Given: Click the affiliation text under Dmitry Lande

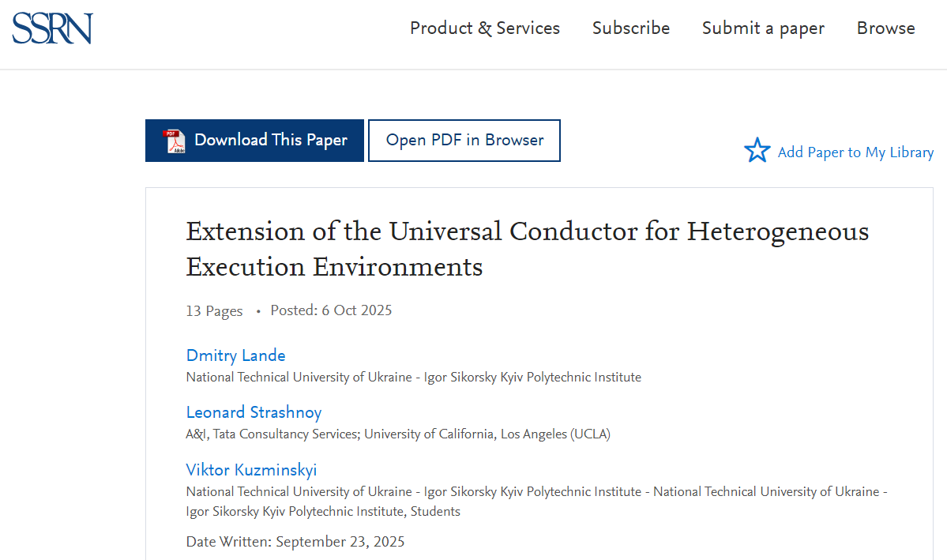Looking at the screenshot, I should (x=413, y=378).
